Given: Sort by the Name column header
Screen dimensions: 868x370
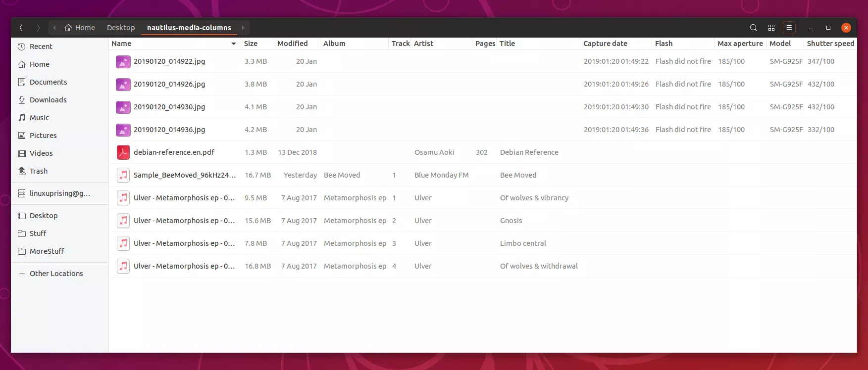Looking at the screenshot, I should coord(174,44).
